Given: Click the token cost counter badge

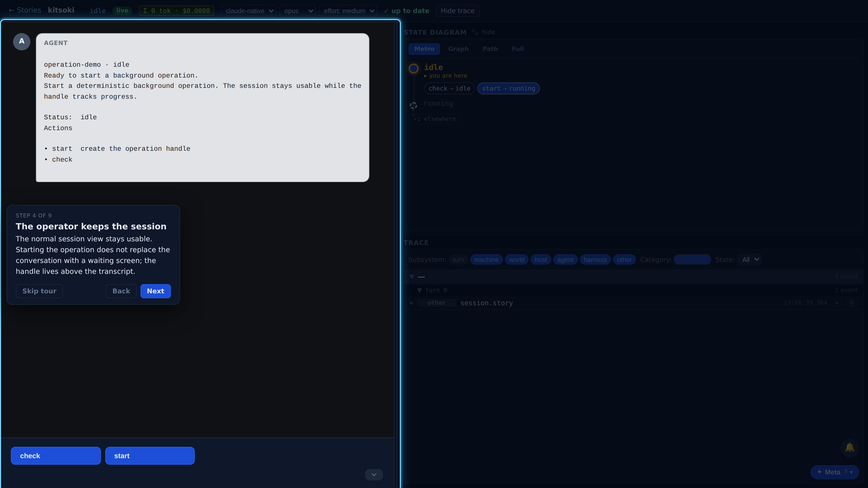Looking at the screenshot, I should (x=177, y=11).
